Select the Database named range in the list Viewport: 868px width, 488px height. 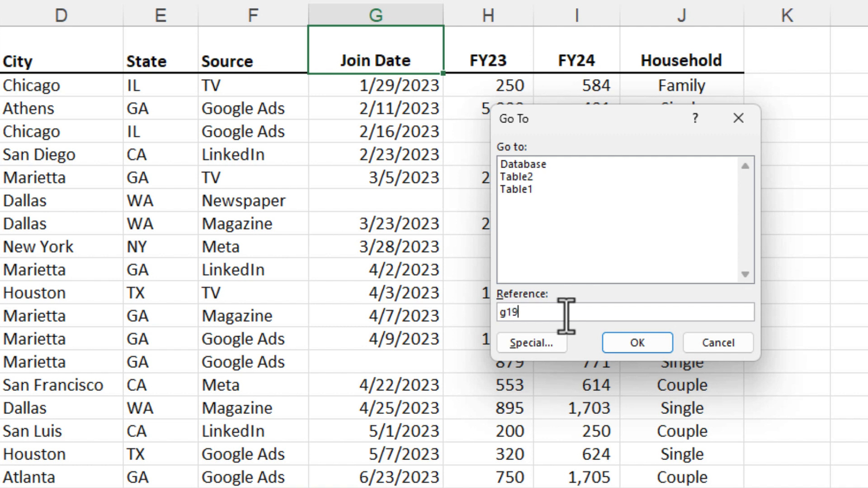(524, 164)
